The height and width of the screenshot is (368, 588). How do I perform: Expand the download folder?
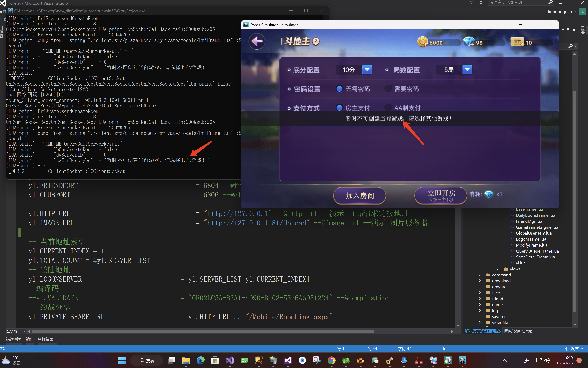(479, 281)
